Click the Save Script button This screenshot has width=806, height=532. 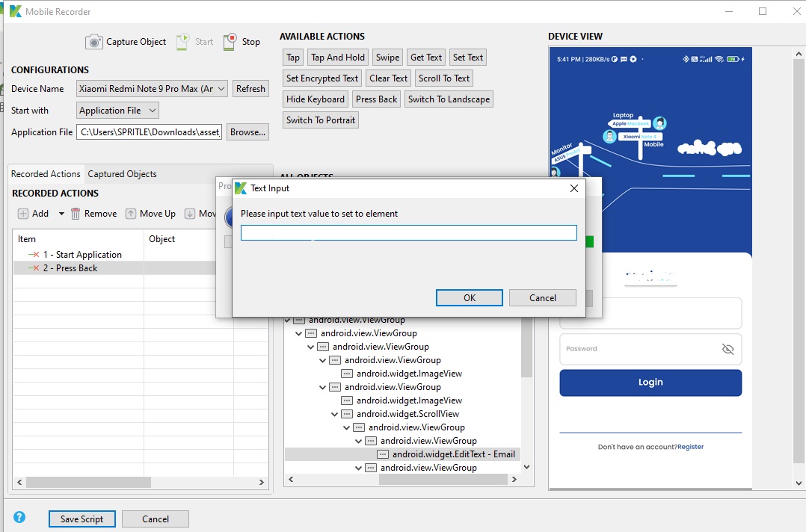pyautogui.click(x=81, y=519)
